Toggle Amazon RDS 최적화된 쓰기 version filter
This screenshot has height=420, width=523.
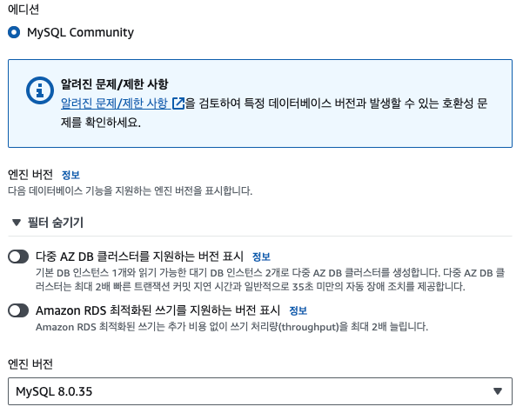[18, 310]
